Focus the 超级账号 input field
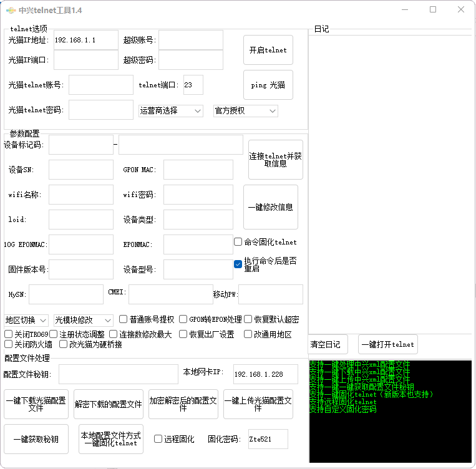This screenshot has height=469, width=476. 191,40
